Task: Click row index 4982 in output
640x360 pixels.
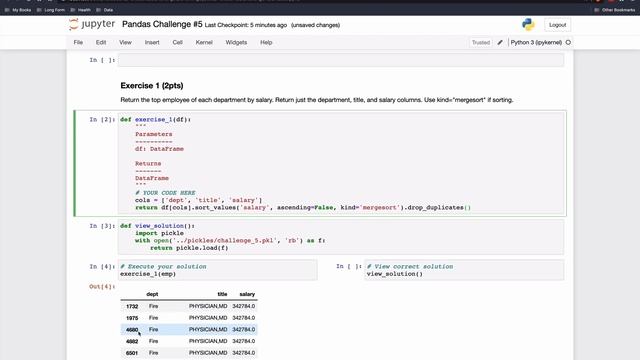Action: click(x=132, y=341)
